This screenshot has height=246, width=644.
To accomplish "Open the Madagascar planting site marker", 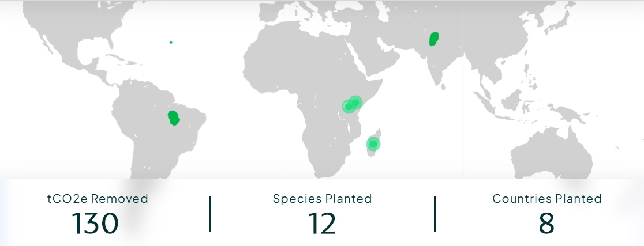I will click(373, 144).
